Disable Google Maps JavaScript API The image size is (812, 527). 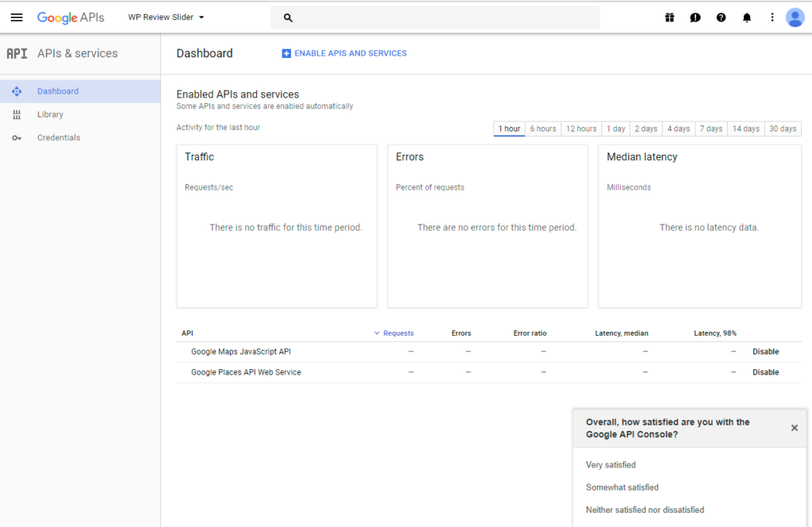765,352
